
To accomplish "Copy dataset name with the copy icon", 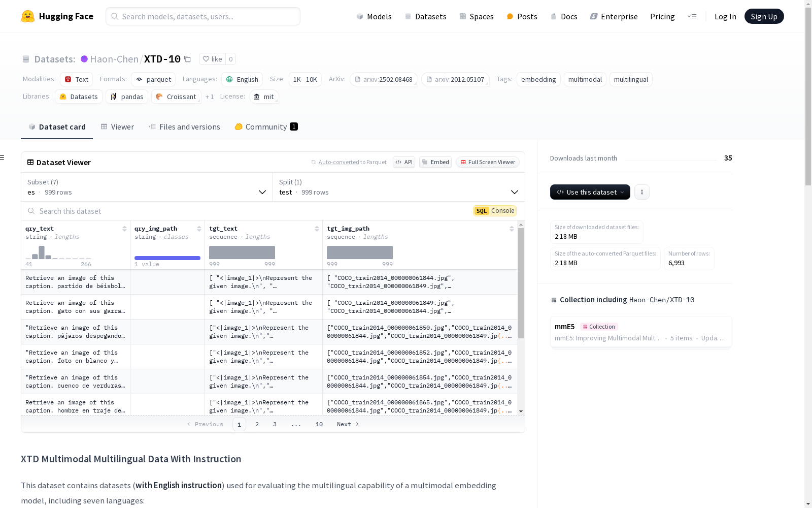I will pyautogui.click(x=187, y=59).
